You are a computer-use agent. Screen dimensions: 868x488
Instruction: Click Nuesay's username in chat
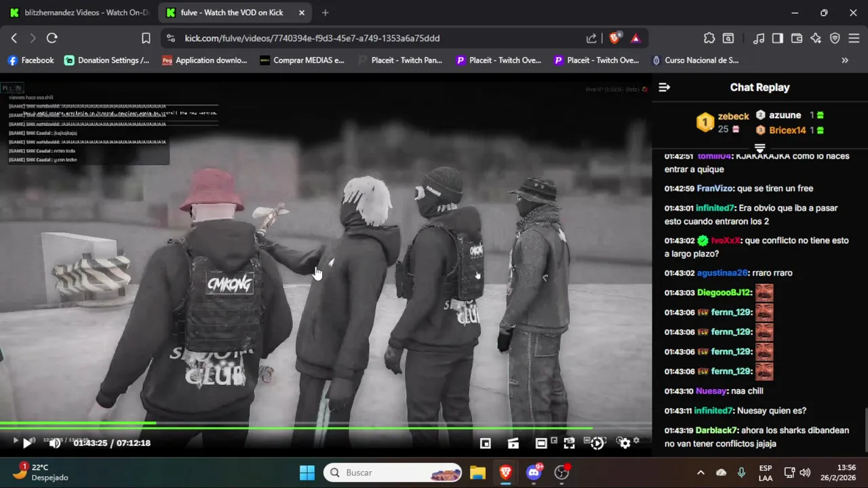click(x=711, y=391)
